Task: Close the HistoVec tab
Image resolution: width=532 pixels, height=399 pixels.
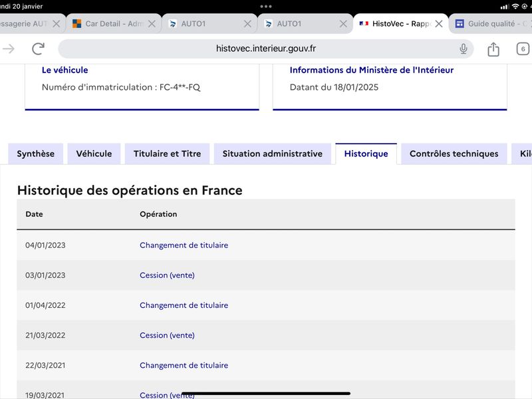Action: pos(439,24)
